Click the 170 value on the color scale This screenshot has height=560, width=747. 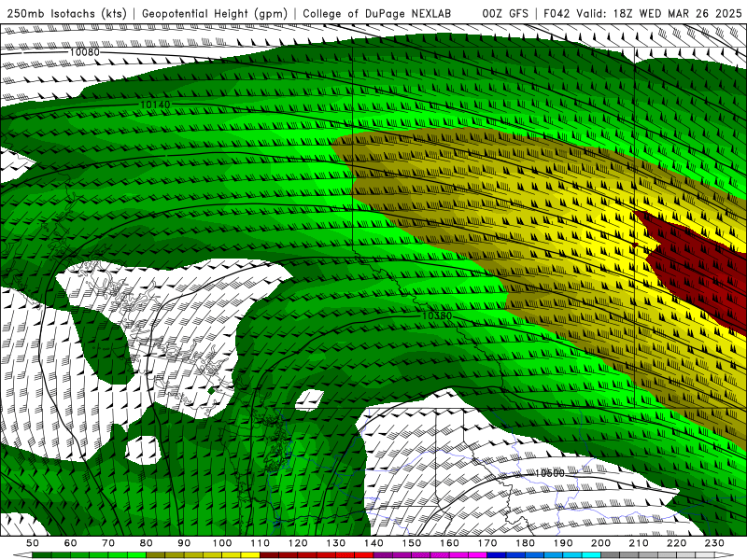click(486, 543)
